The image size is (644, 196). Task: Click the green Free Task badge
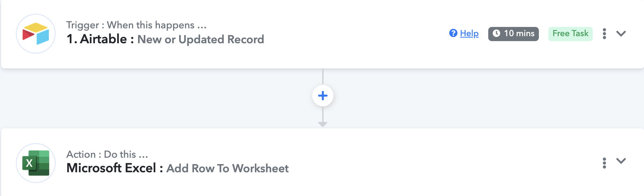(570, 34)
